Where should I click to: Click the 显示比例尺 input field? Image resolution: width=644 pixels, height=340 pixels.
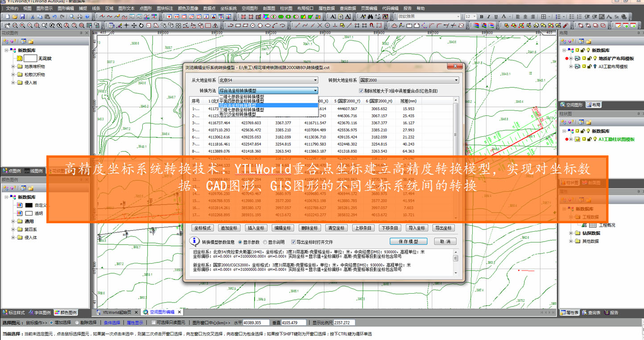(344, 323)
